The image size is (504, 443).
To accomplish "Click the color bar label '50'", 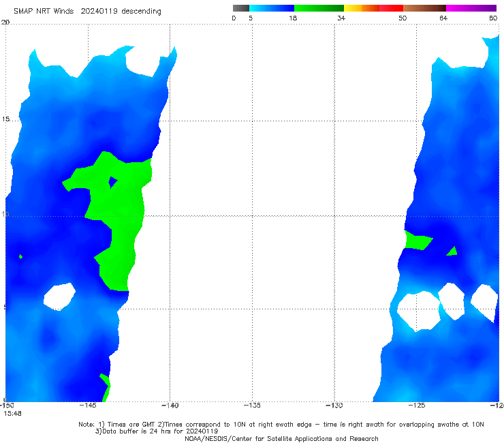I will click(403, 18).
